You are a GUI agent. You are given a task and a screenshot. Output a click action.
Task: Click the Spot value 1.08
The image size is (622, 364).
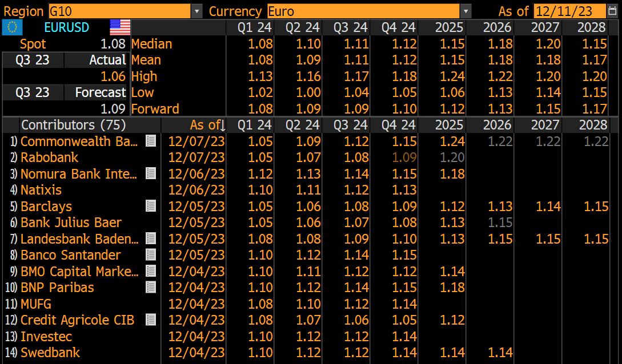coord(113,43)
